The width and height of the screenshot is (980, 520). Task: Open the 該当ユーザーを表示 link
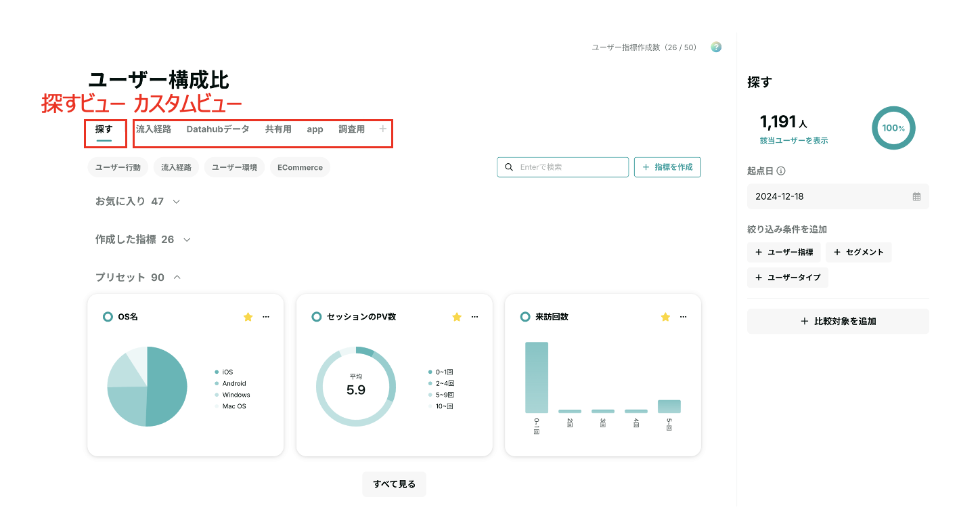click(794, 140)
